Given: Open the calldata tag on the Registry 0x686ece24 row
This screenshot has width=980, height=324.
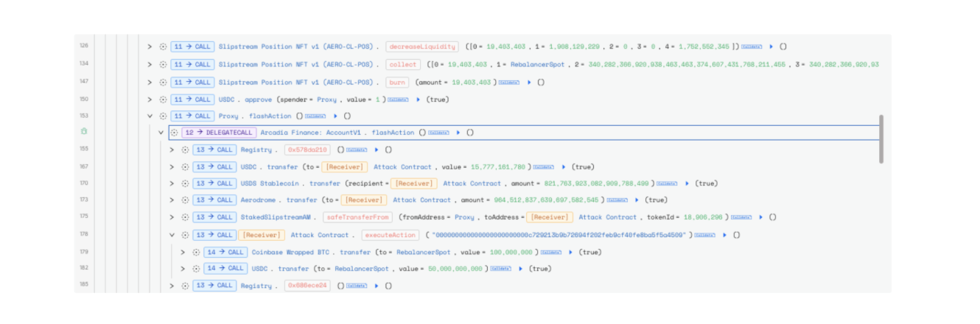Looking at the screenshot, I should coord(357,286).
